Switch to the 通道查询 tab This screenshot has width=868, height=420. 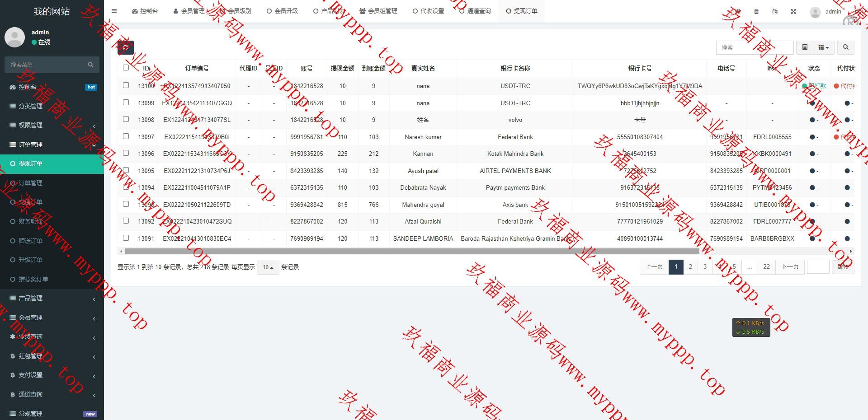coord(475,11)
